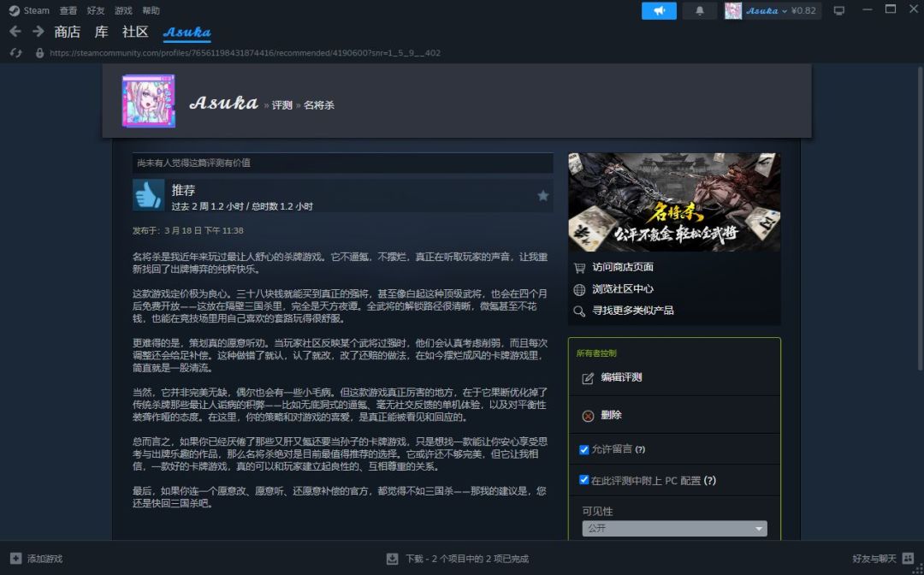Open the notifications bell
The width and height of the screenshot is (924, 575).
pyautogui.click(x=700, y=10)
